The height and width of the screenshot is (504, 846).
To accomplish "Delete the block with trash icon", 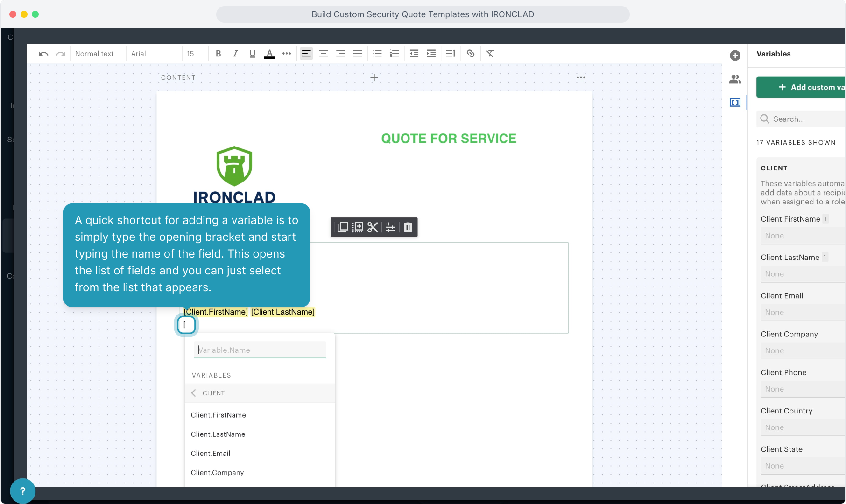I will point(408,227).
